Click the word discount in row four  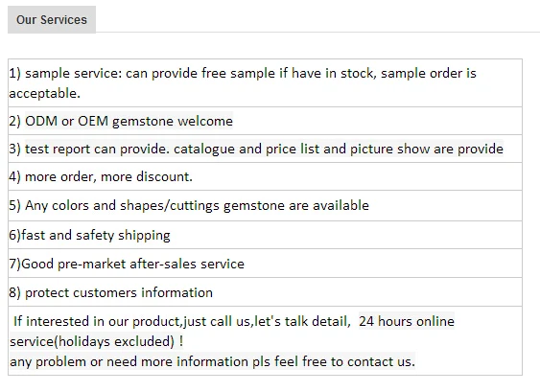pos(163,176)
